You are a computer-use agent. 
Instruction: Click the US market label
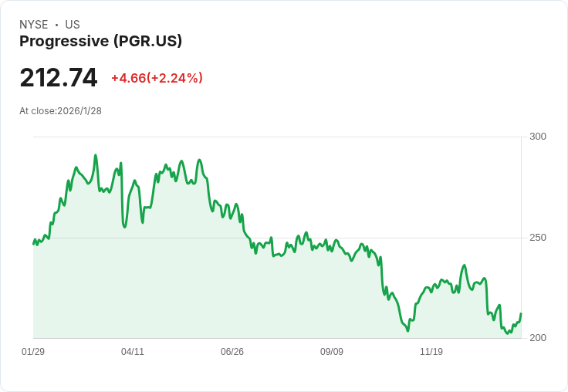coord(73,25)
